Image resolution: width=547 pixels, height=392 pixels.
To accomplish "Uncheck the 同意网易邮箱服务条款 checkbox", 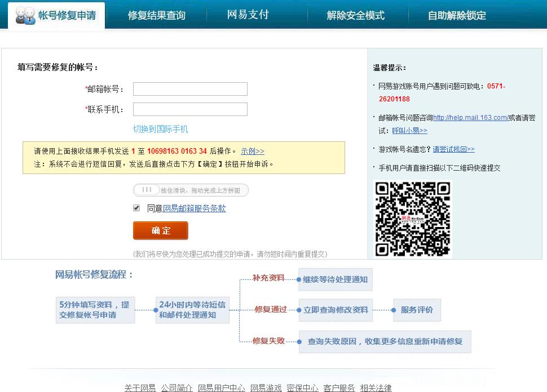I will coord(136,208).
